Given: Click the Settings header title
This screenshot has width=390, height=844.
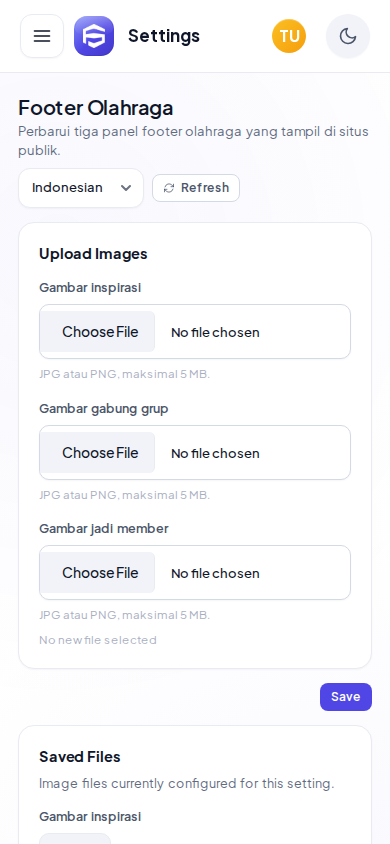Looking at the screenshot, I should [164, 36].
